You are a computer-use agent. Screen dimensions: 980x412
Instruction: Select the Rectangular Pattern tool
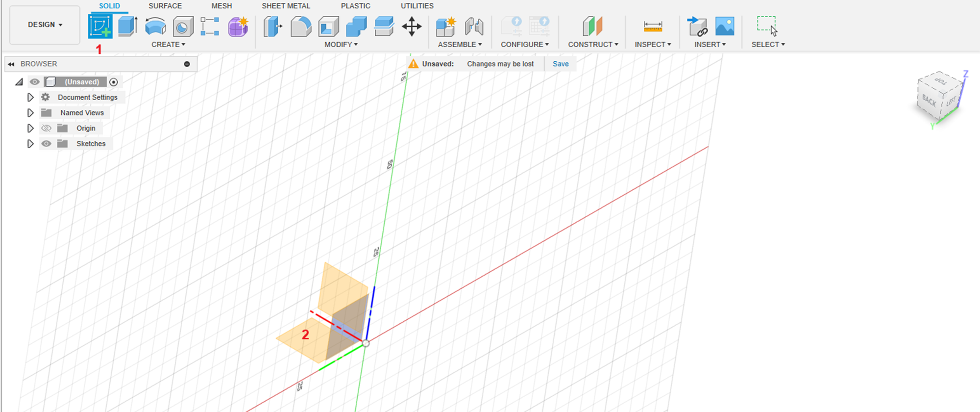(x=210, y=26)
